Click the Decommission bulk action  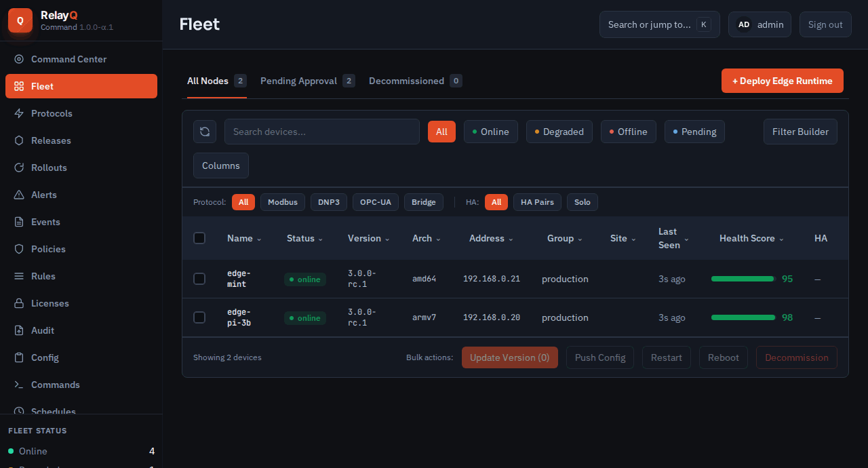click(x=797, y=357)
